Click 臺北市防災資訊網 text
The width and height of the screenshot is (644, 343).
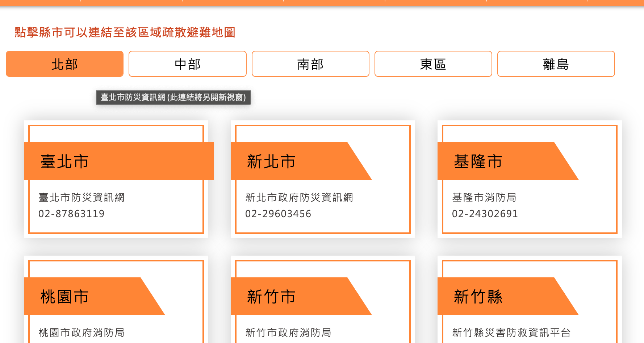(81, 197)
